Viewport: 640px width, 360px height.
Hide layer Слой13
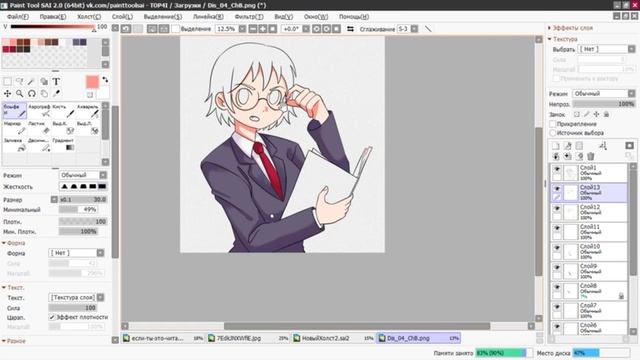click(557, 189)
